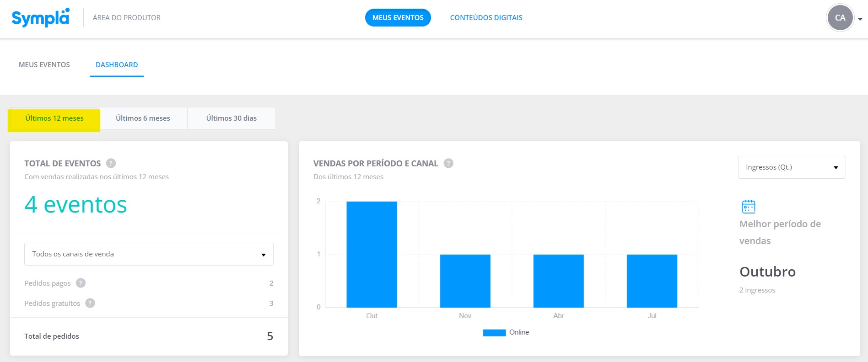Open Conteúdos Digitais link
This screenshot has width=868, height=362.
coord(486,17)
